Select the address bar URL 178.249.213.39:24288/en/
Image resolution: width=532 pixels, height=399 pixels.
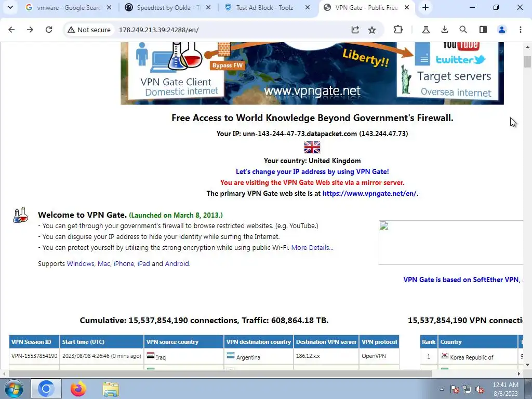pos(159,30)
